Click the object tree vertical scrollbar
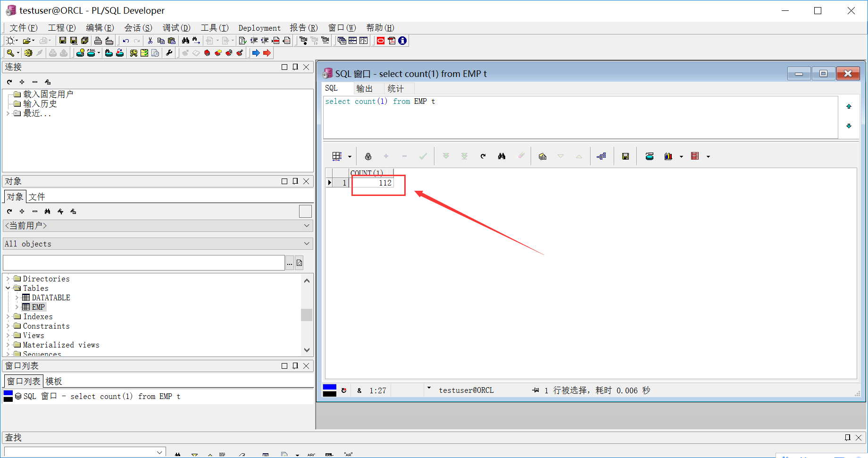 (x=307, y=315)
